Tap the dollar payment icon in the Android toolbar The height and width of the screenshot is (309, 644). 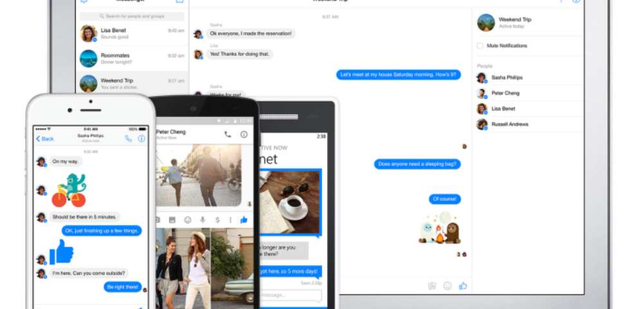pos(217,220)
